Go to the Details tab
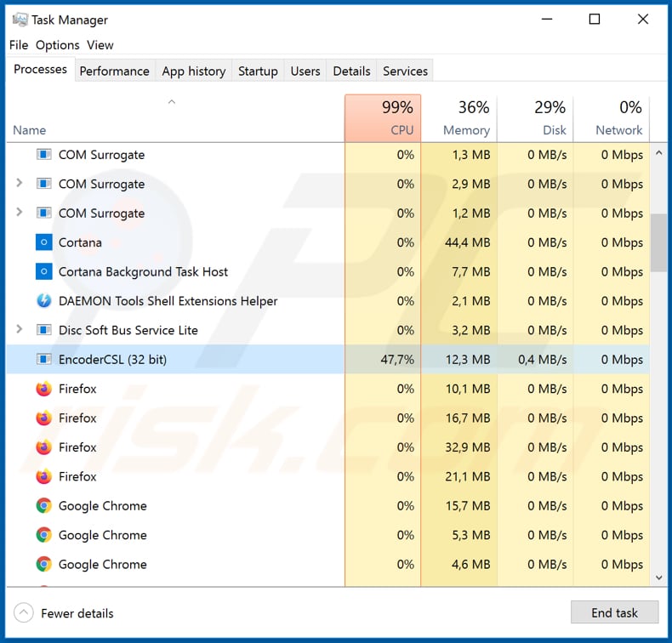The width and height of the screenshot is (672, 643). 351,71
